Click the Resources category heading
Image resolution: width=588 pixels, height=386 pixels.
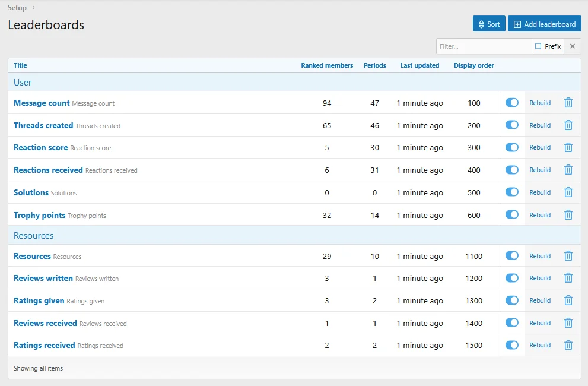click(33, 235)
